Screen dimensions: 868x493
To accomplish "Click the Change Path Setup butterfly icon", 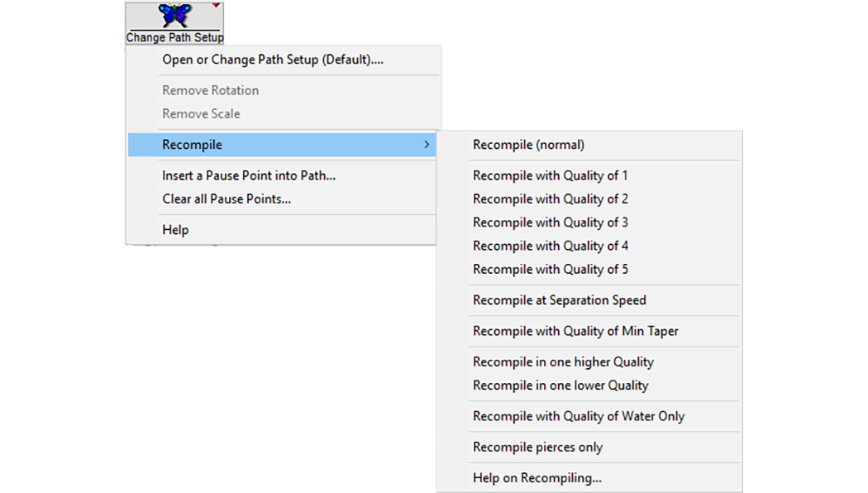I will pos(174,16).
